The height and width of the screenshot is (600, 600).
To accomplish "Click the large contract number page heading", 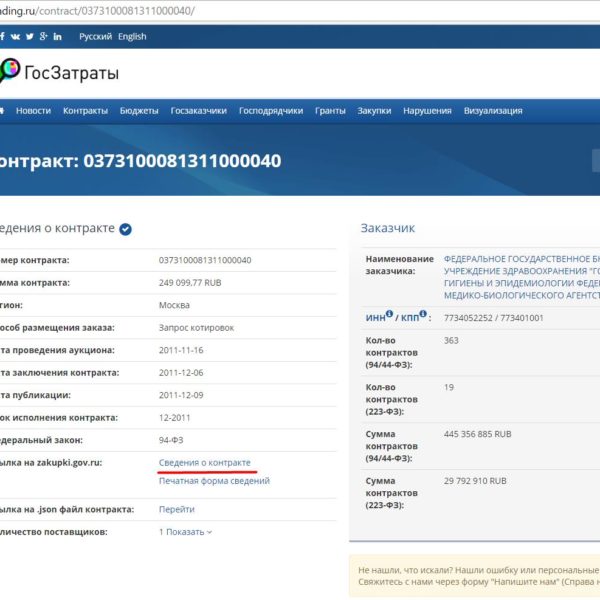I will [x=140, y=161].
